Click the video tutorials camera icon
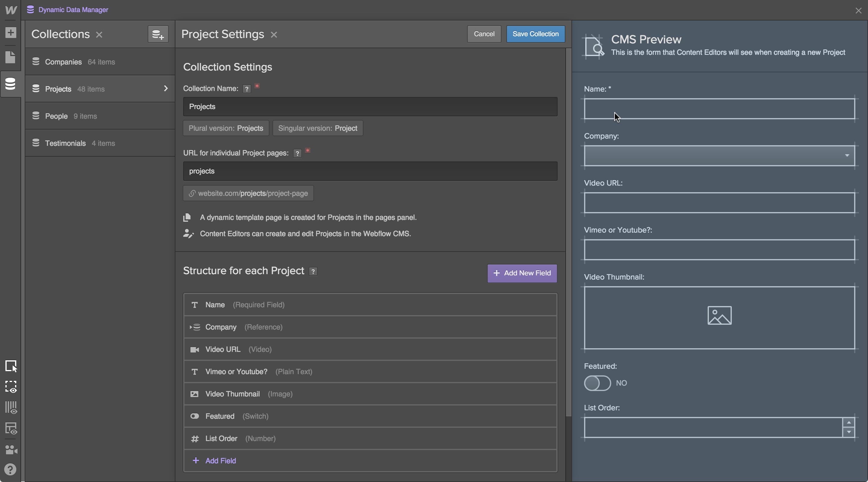The width and height of the screenshot is (868, 482). [x=11, y=450]
